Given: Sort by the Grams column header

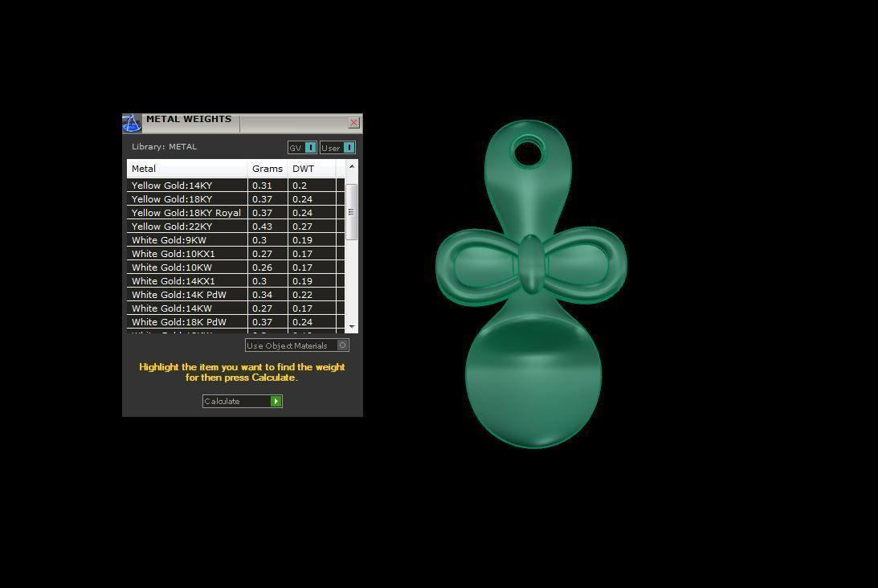Looking at the screenshot, I should [267, 169].
